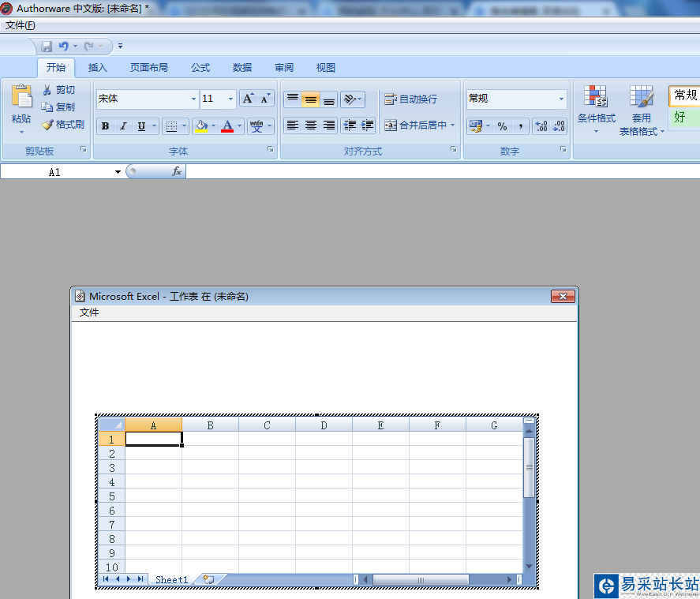Click the Comma Style icon

(521, 126)
